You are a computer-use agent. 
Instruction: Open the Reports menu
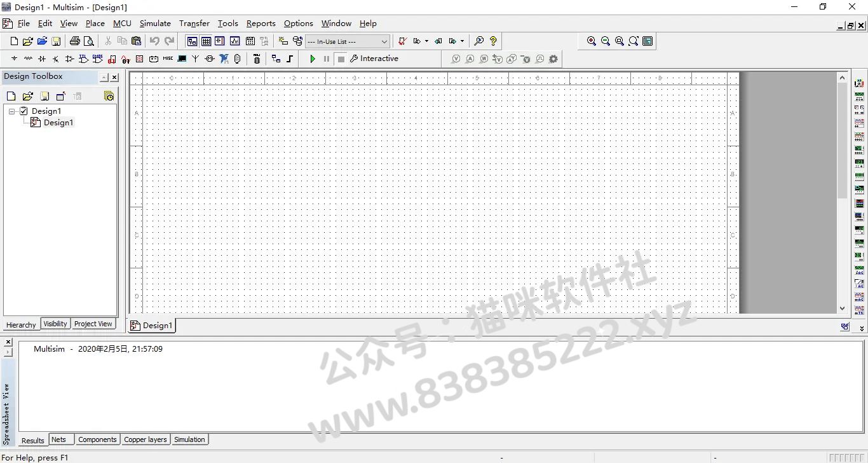(x=261, y=24)
